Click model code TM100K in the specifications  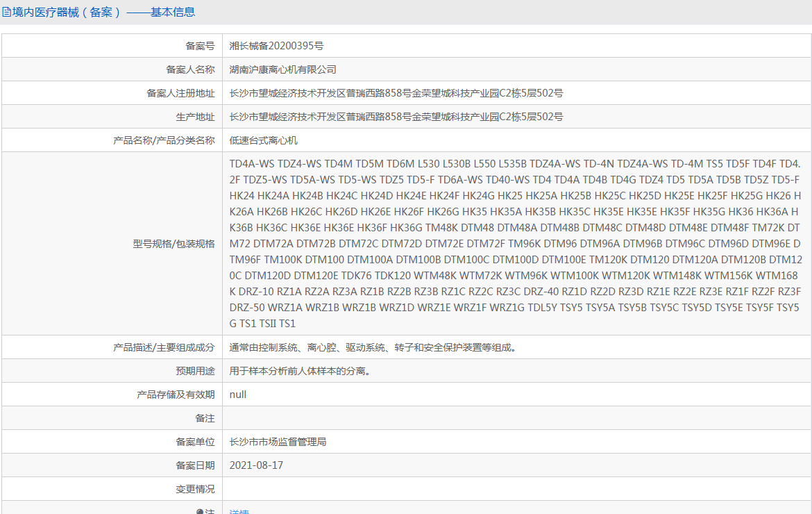point(282,260)
